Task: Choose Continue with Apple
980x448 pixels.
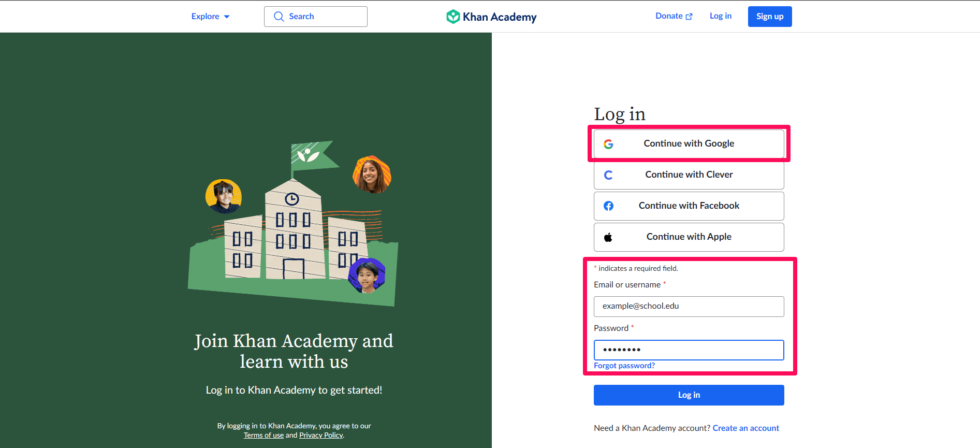Action: pos(689,237)
